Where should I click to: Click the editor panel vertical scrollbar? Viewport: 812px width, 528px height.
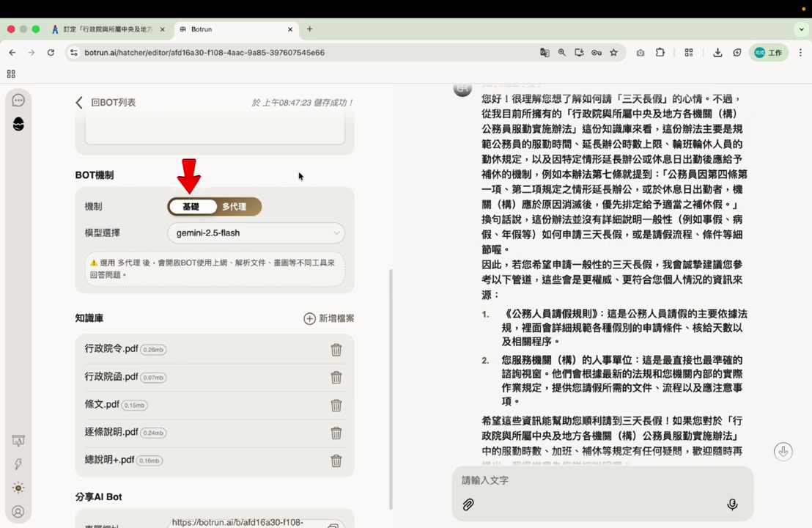[391, 389]
